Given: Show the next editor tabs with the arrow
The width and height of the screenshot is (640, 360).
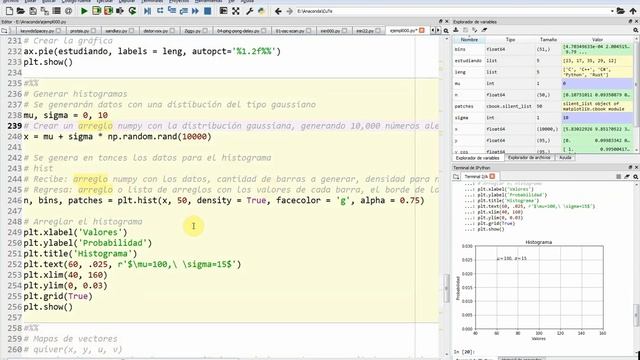Looking at the screenshot, I should (438, 31).
